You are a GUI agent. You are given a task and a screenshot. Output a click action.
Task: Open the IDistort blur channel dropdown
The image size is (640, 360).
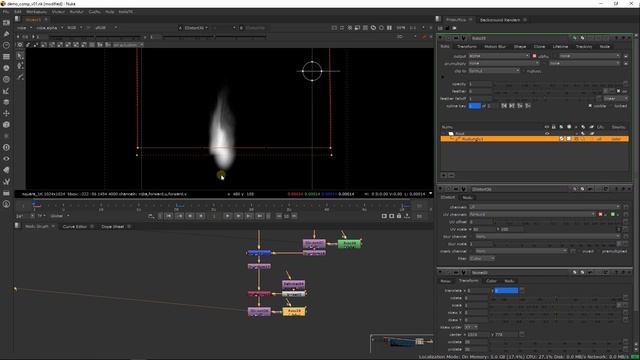click(x=548, y=236)
